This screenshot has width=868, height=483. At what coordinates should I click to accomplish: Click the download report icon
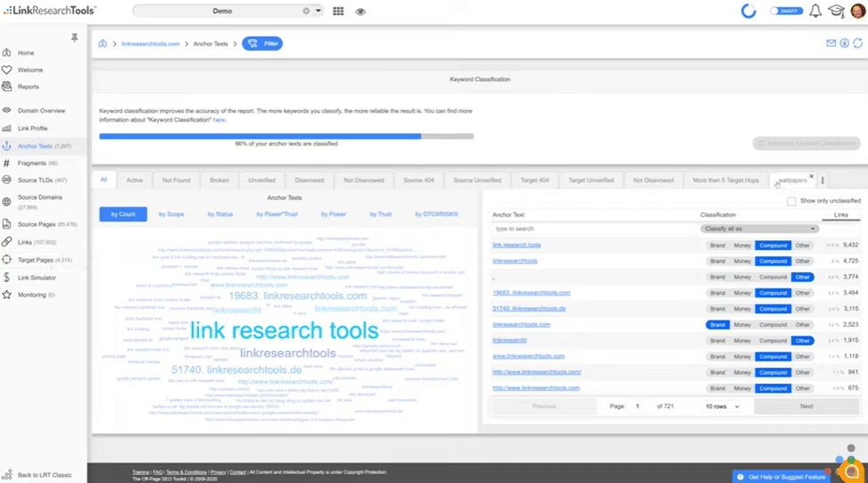(844, 43)
